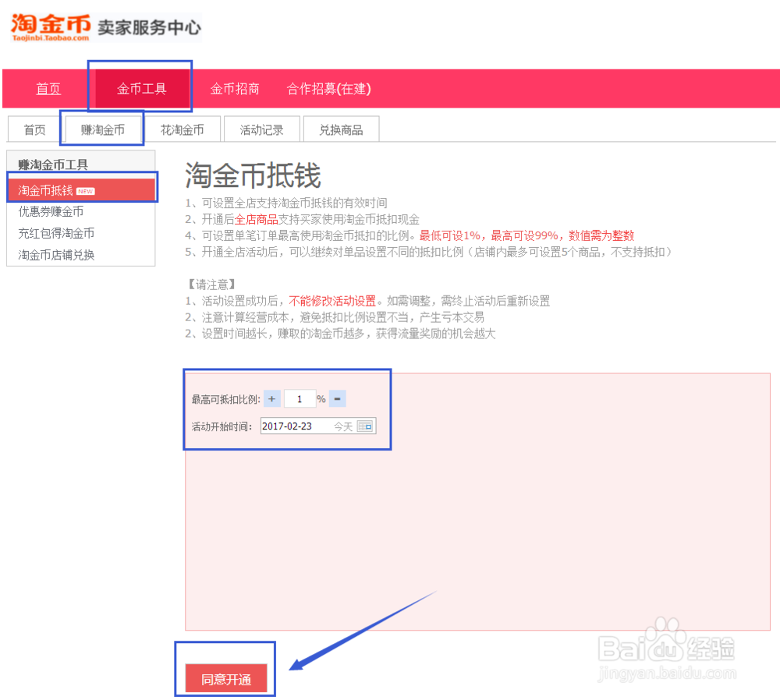
Task: Open the calendar date picker icon
Action: click(x=364, y=426)
